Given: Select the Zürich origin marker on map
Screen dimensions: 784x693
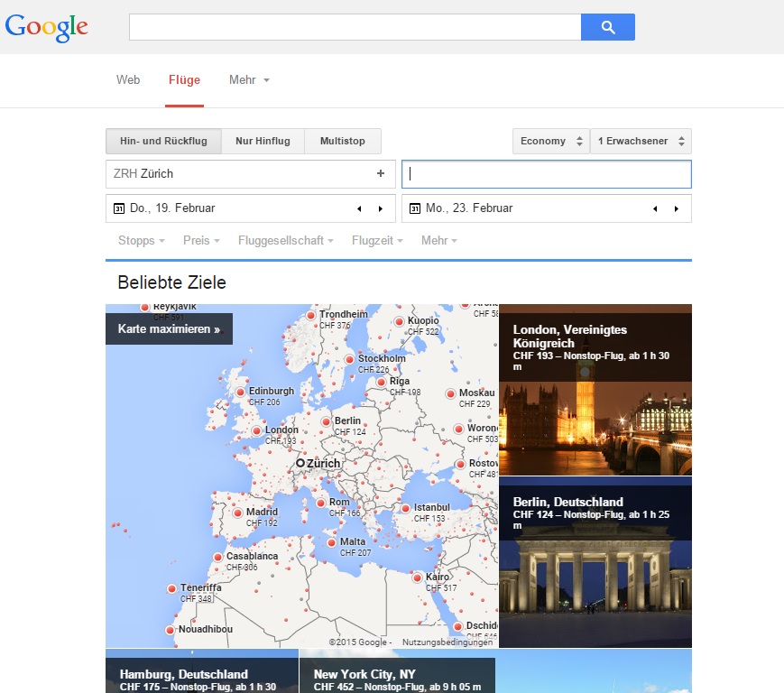Looking at the screenshot, I should (x=300, y=463).
